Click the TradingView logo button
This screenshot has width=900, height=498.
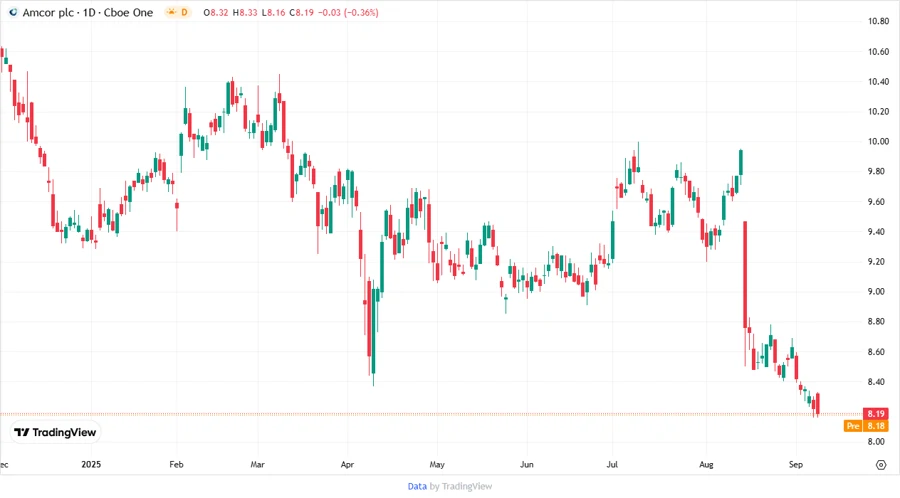(55, 433)
